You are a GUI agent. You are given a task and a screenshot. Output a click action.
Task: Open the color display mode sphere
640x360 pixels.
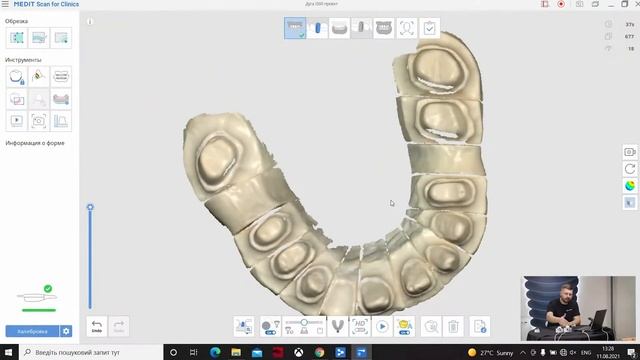[x=630, y=186]
